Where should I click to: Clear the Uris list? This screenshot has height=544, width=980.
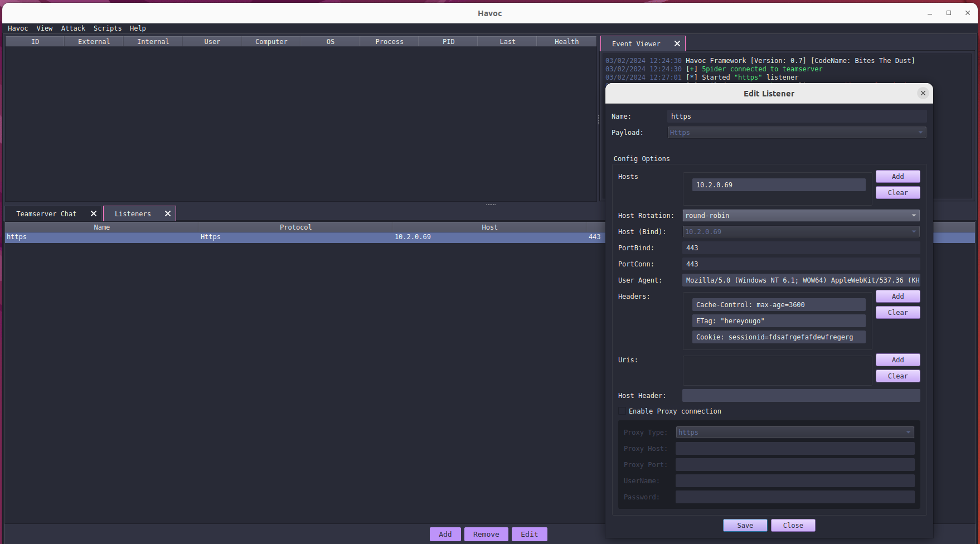(x=898, y=376)
